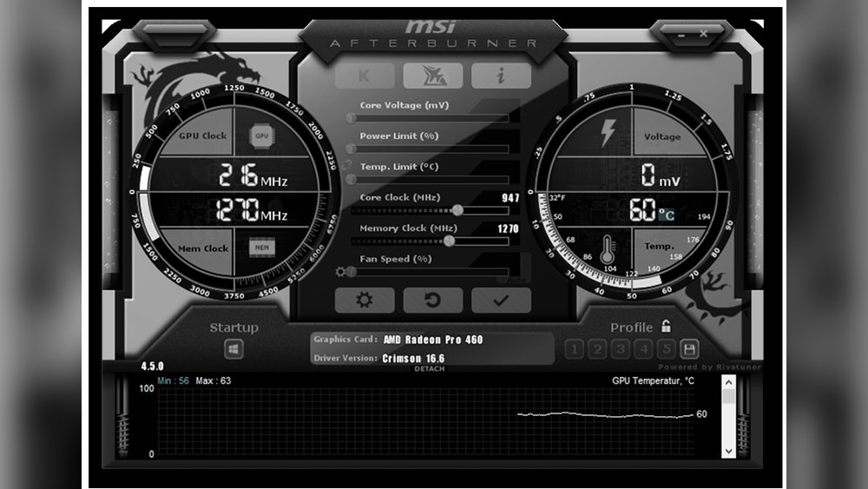Toggle apply at Windows startup
The height and width of the screenshot is (489, 868).
point(234,349)
